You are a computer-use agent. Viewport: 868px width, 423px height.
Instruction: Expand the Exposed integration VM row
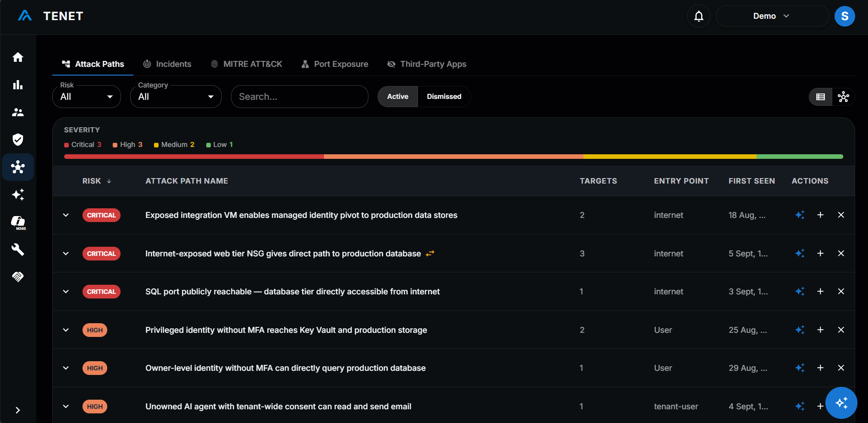(66, 215)
